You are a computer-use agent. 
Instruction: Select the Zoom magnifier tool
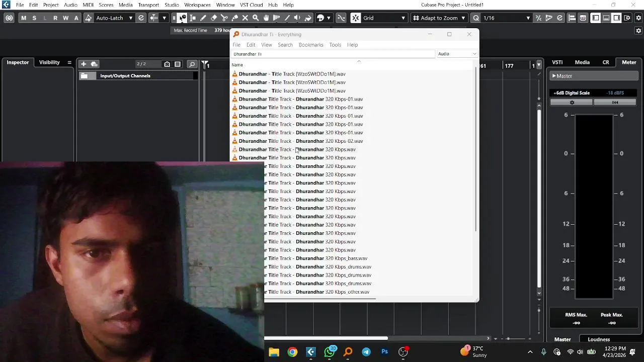point(256,18)
